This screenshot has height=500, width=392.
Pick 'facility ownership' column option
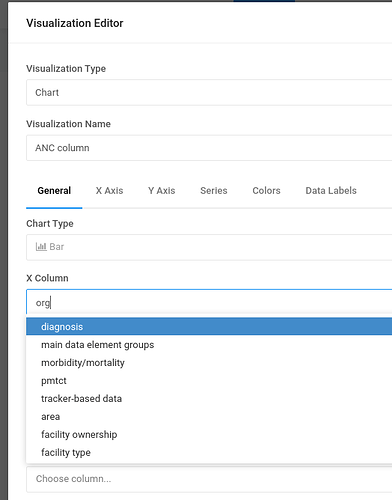point(209,435)
